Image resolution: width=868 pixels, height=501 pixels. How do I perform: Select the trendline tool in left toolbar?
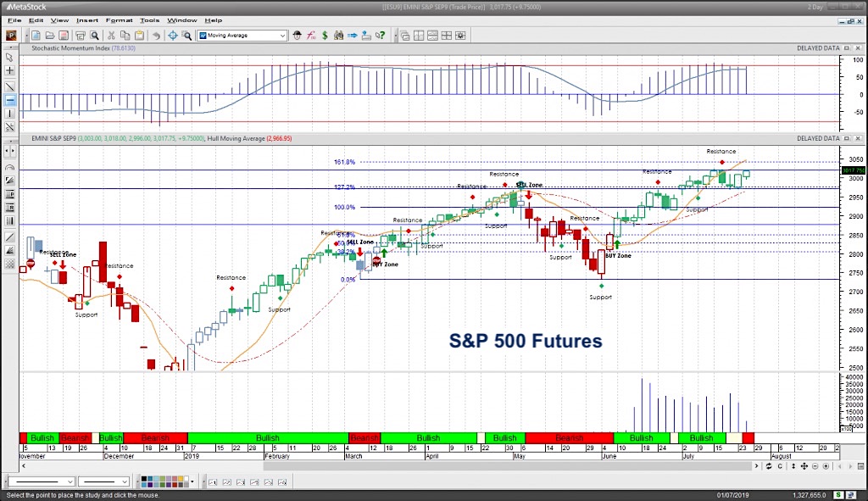pyautogui.click(x=9, y=86)
